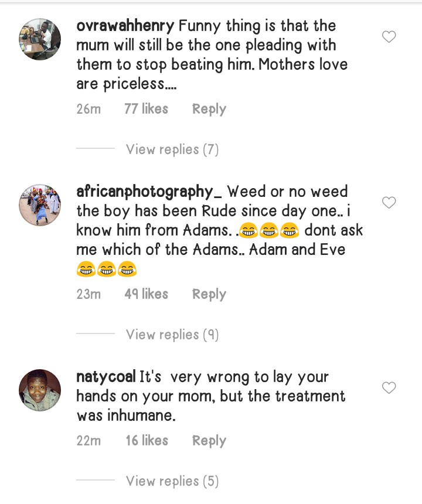Open ovrawahhenry's profile picture

40,39
